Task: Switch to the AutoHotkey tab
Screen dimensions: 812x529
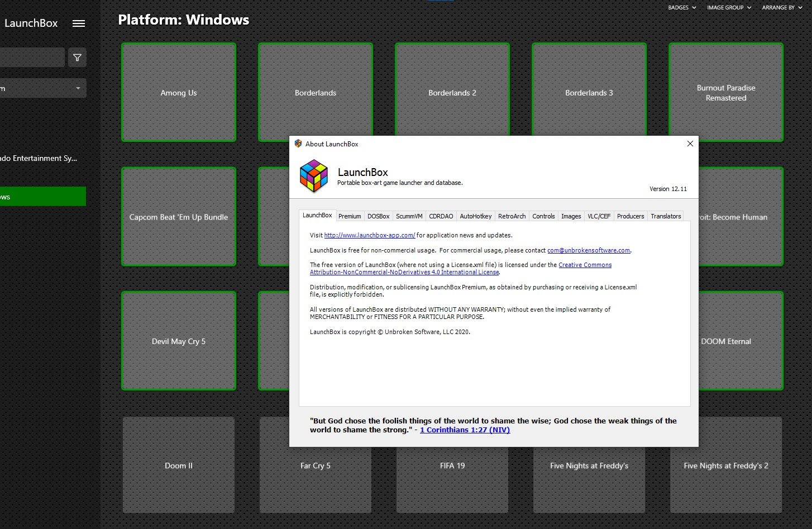Action: click(476, 216)
